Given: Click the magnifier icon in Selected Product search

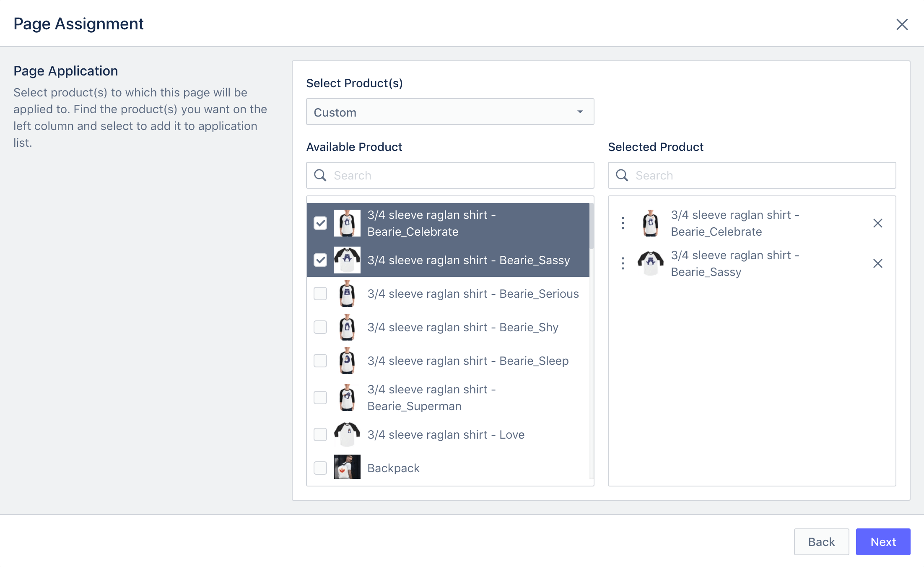Looking at the screenshot, I should click(622, 175).
